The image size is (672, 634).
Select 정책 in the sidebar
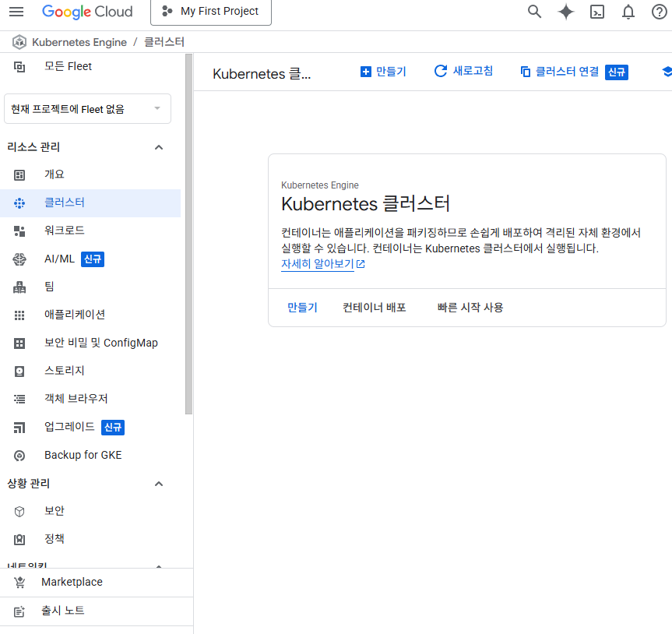tap(90, 539)
